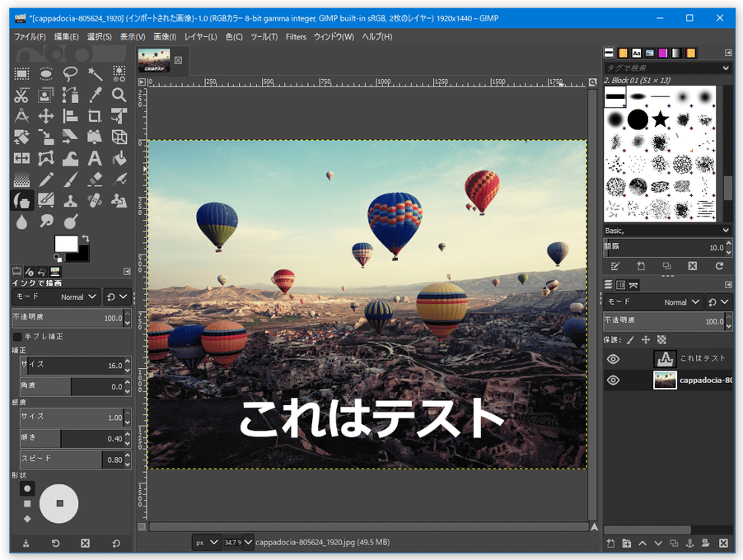The height and width of the screenshot is (560, 743).
Task: Delete the selected layer button
Action: (x=723, y=544)
